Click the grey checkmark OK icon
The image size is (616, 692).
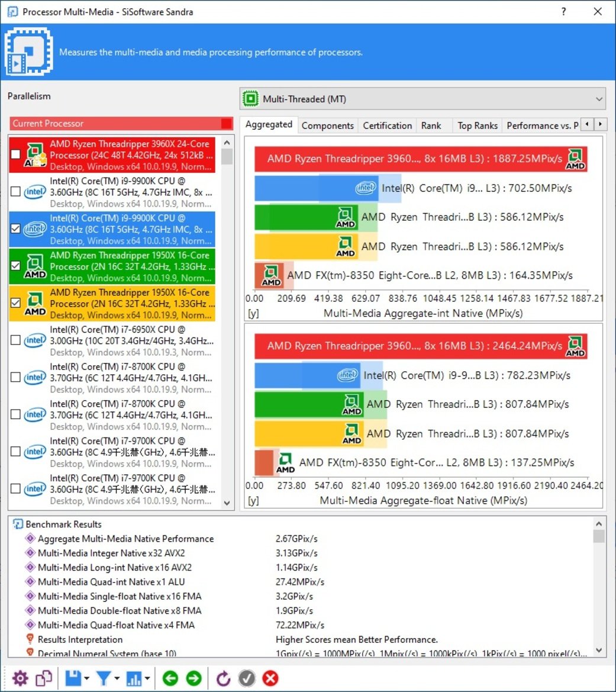click(247, 678)
